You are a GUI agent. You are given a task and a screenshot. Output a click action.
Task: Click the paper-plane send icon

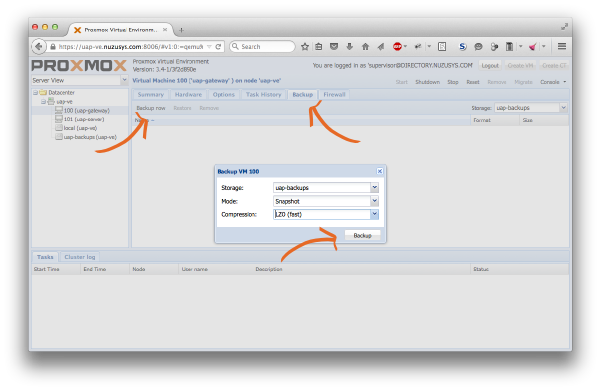pos(380,47)
